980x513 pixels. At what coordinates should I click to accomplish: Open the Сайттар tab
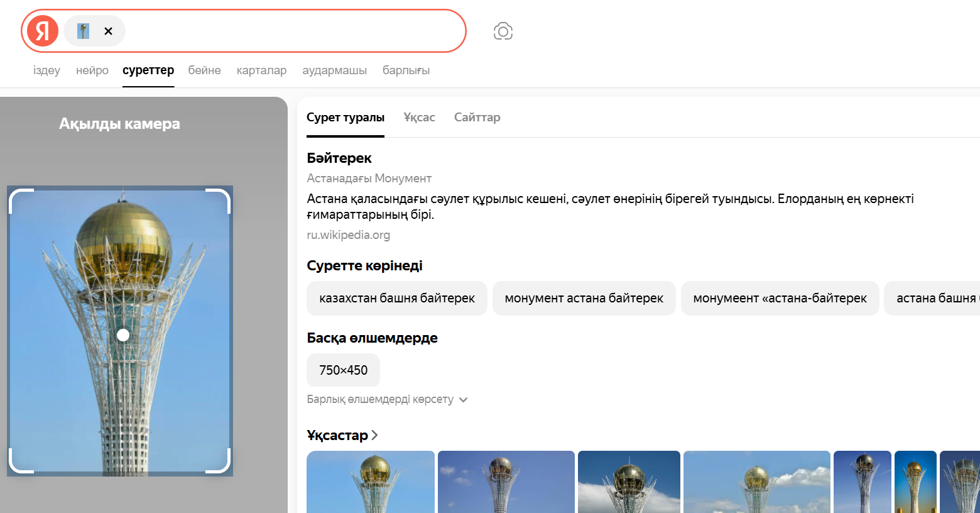coord(477,117)
